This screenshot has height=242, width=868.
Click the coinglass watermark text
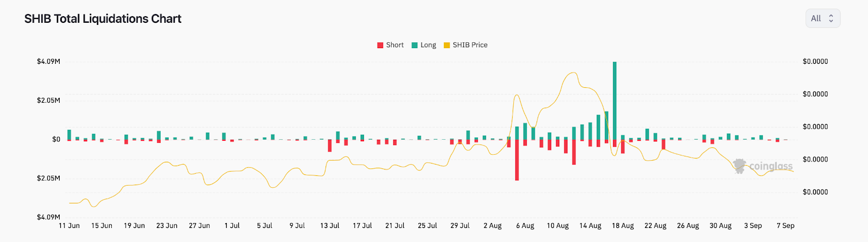coord(770,166)
